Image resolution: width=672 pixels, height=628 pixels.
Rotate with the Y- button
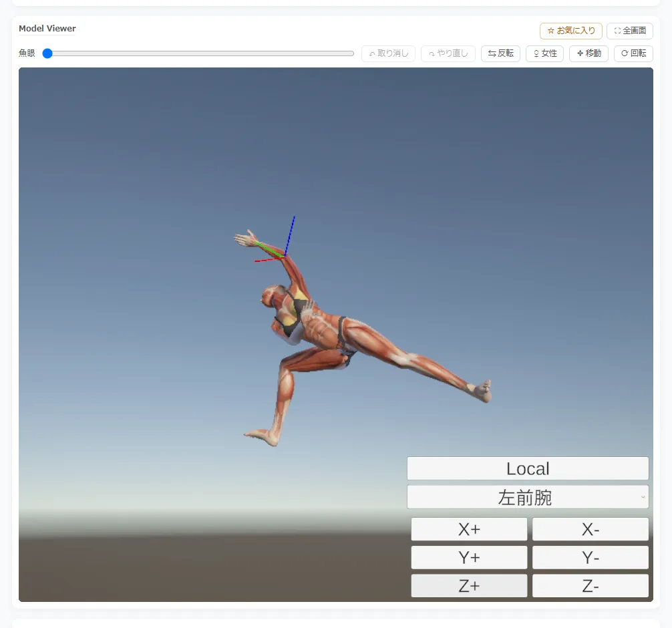click(x=590, y=558)
